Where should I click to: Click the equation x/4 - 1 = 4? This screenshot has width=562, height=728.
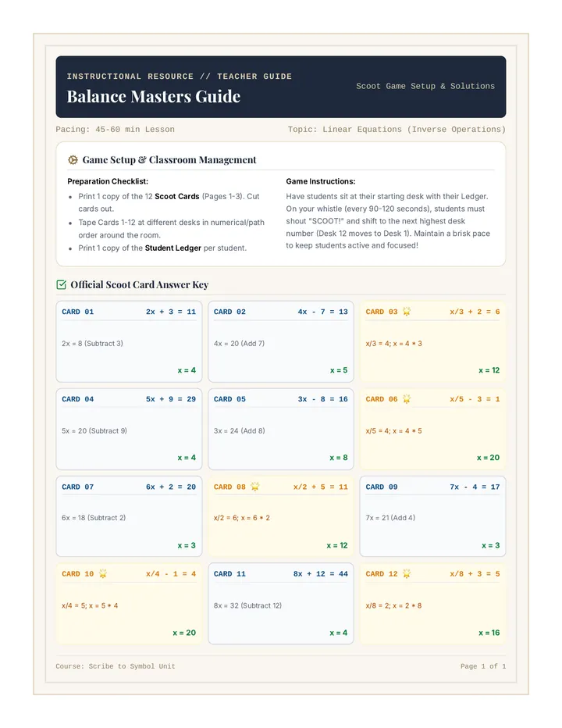tap(171, 574)
